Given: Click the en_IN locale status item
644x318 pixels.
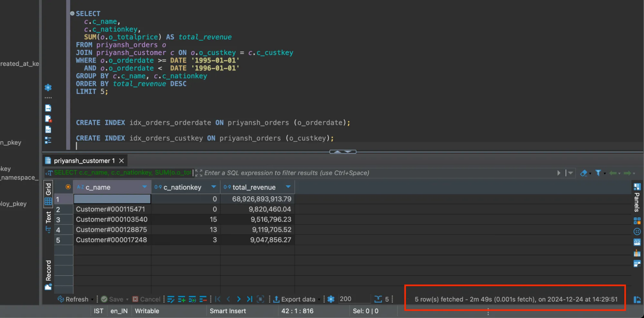Looking at the screenshot, I should (119, 311).
